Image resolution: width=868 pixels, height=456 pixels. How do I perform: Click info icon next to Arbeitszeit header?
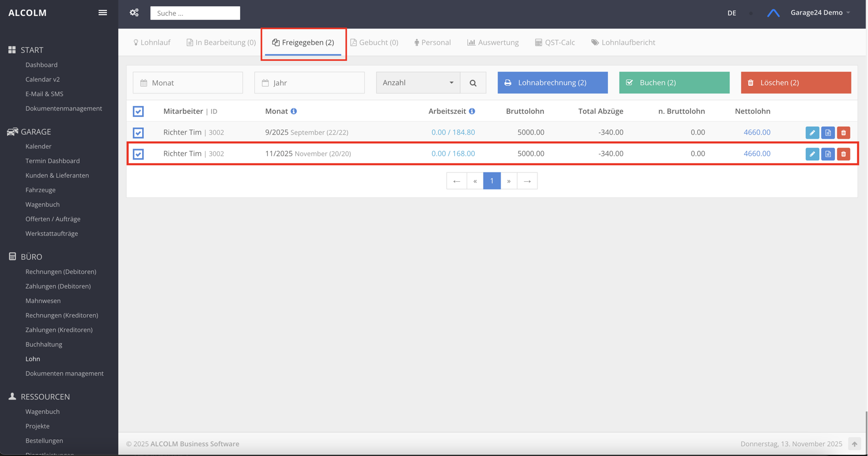pyautogui.click(x=472, y=111)
